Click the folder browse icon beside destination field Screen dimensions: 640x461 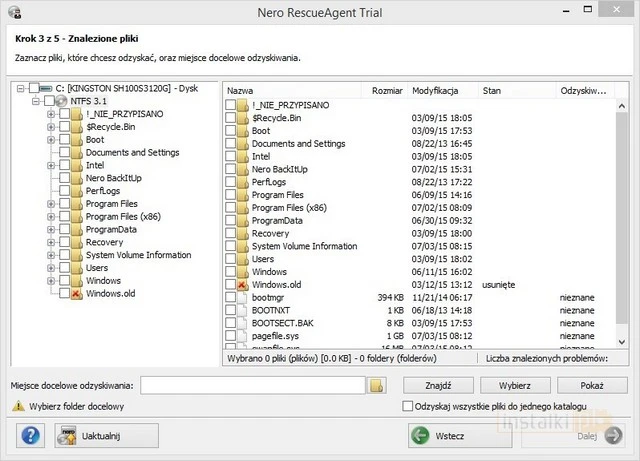[377, 384]
